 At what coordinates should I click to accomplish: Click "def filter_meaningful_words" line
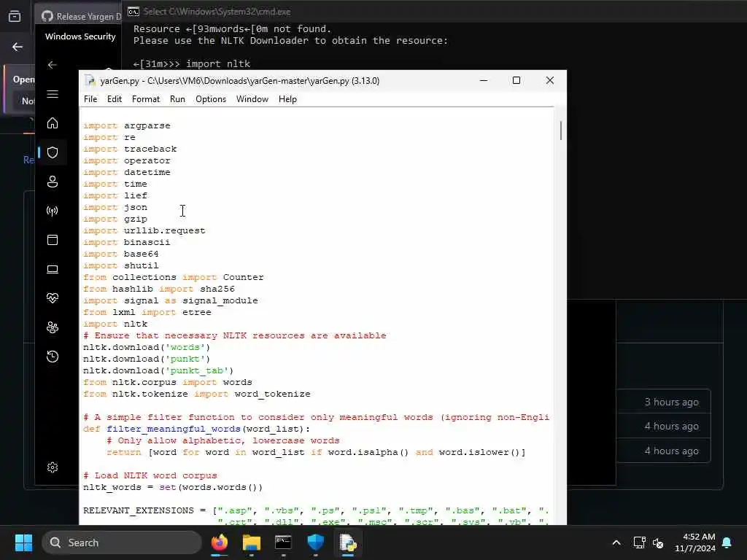click(x=196, y=429)
